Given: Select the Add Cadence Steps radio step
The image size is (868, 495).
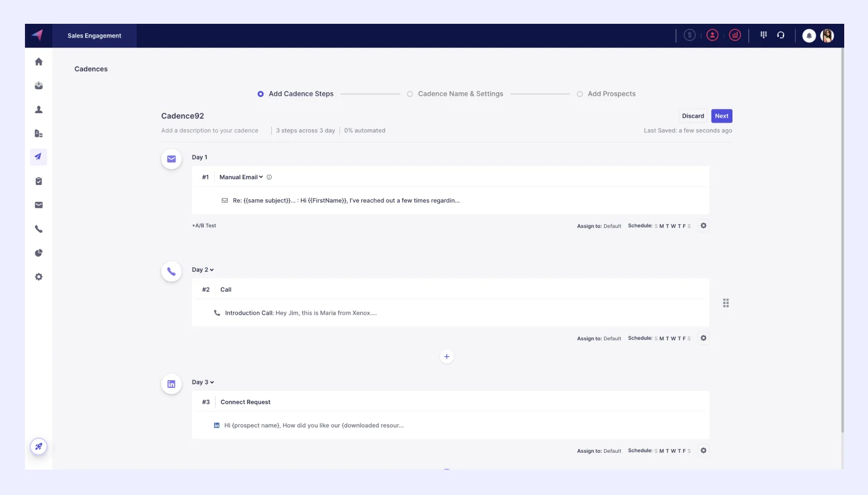Looking at the screenshot, I should [260, 93].
